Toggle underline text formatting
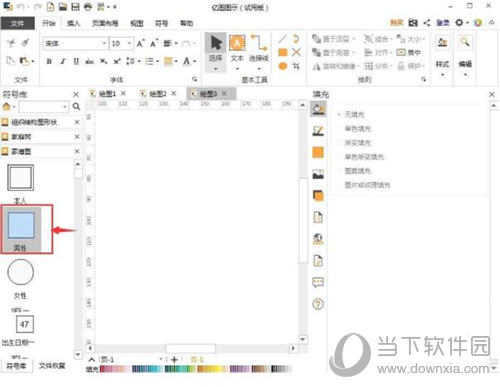Image resolution: width=500 pixels, height=387 pixels. (x=76, y=61)
